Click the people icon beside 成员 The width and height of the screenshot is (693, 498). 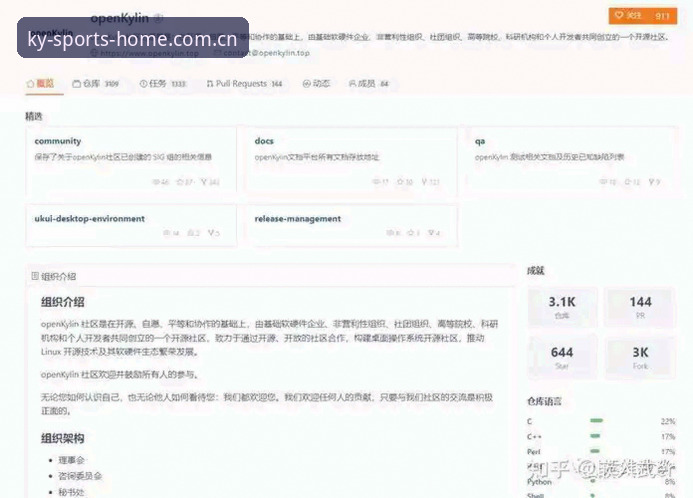(x=352, y=84)
